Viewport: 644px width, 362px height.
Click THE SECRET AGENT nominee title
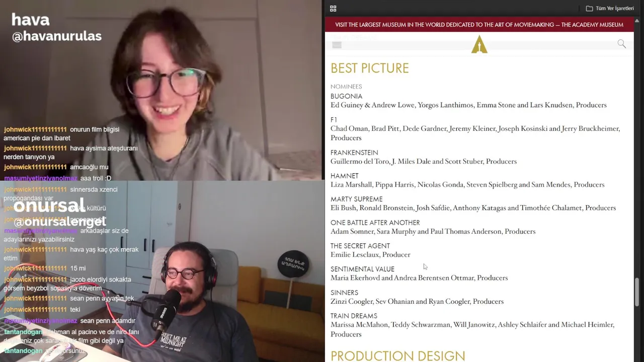coord(360,246)
